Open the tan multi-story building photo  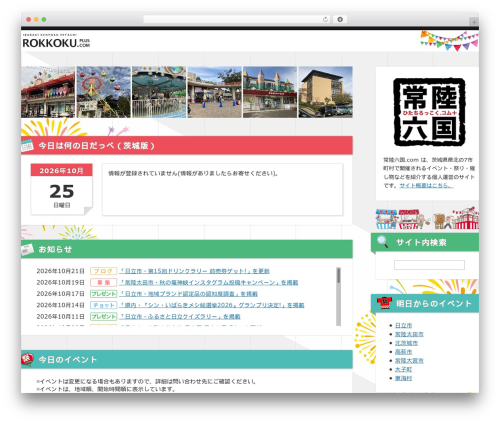click(325, 92)
